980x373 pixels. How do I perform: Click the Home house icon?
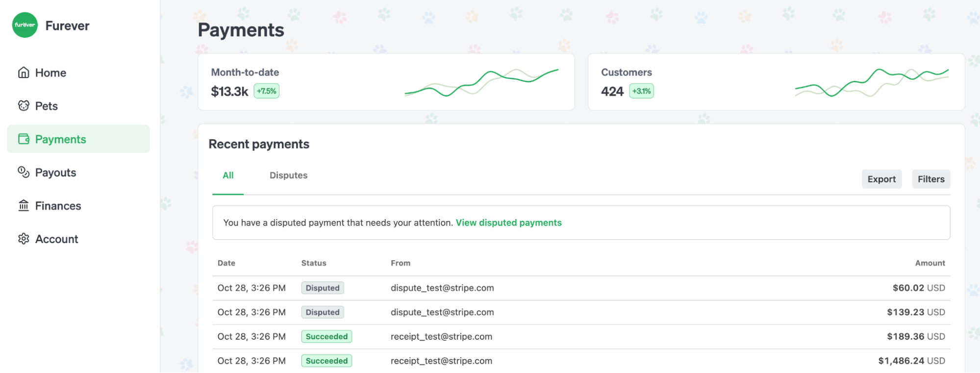pos(24,73)
